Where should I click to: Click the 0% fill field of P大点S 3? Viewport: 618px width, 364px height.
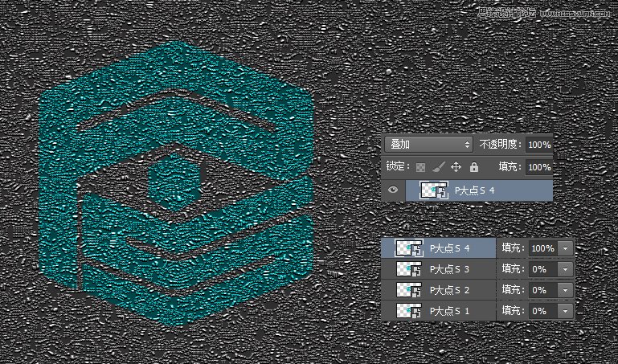coord(543,269)
